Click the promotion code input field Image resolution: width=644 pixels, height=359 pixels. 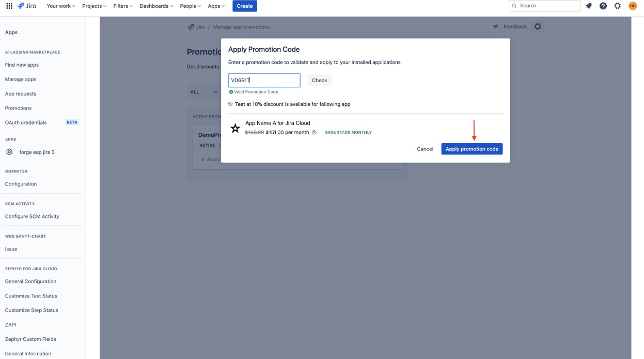click(264, 80)
